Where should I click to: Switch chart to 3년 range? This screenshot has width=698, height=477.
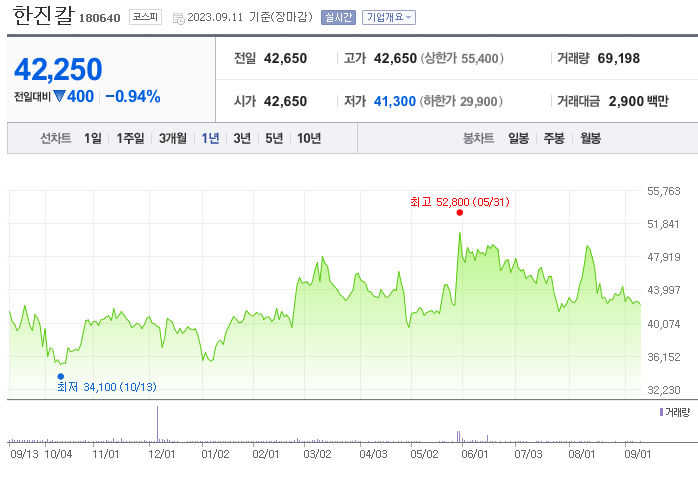click(x=242, y=138)
